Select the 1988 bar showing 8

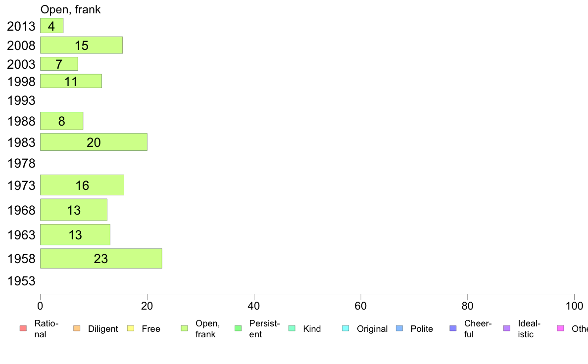61,121
